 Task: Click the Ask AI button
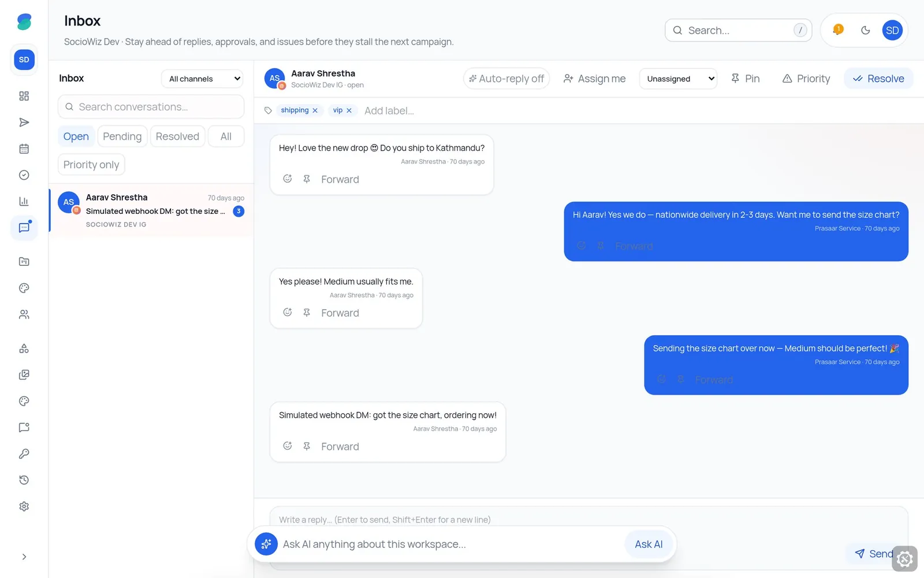click(x=649, y=544)
